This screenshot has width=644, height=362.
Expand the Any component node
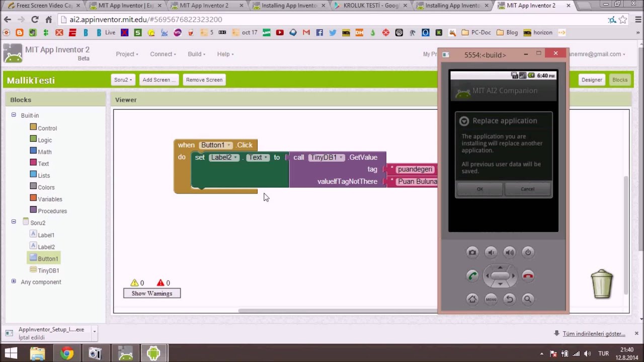tap(14, 282)
